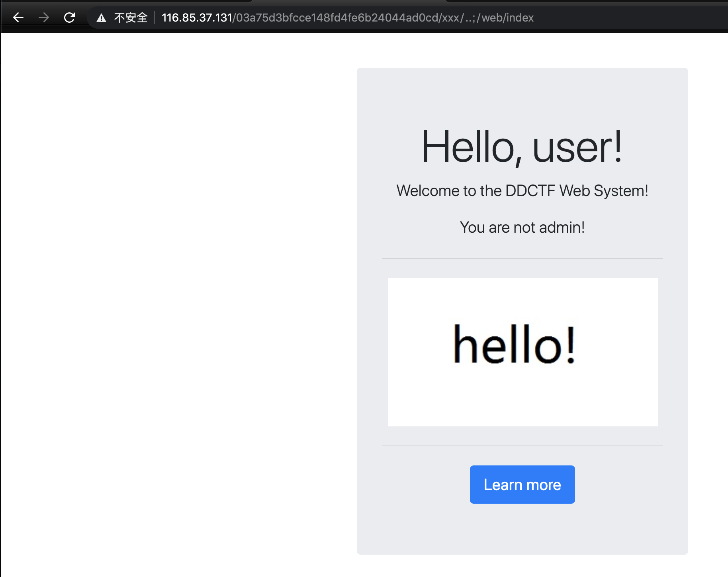Click the hello! image
The height and width of the screenshot is (577, 728).
pyautogui.click(x=523, y=352)
